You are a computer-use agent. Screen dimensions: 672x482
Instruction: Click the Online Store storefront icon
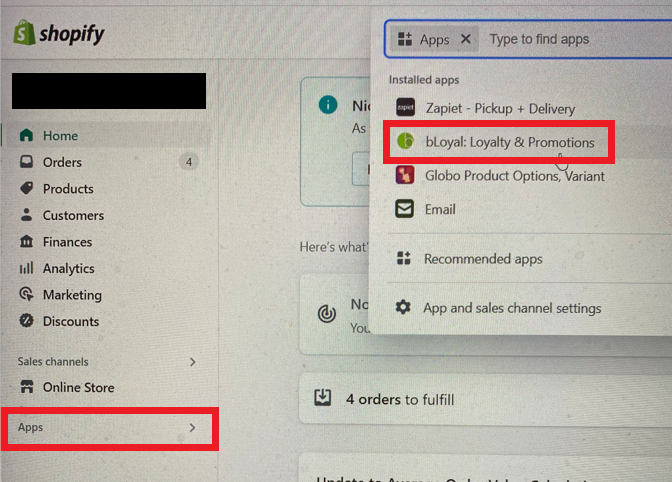click(27, 386)
